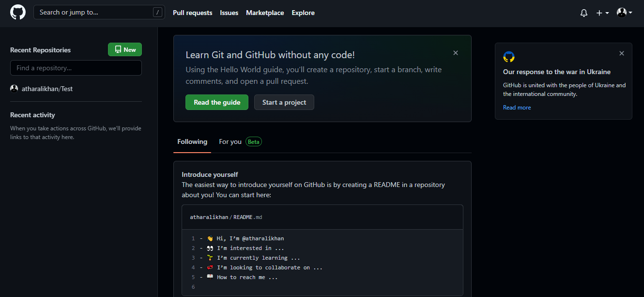Dismiss the Learn Git and GitHub banner

coord(456,53)
